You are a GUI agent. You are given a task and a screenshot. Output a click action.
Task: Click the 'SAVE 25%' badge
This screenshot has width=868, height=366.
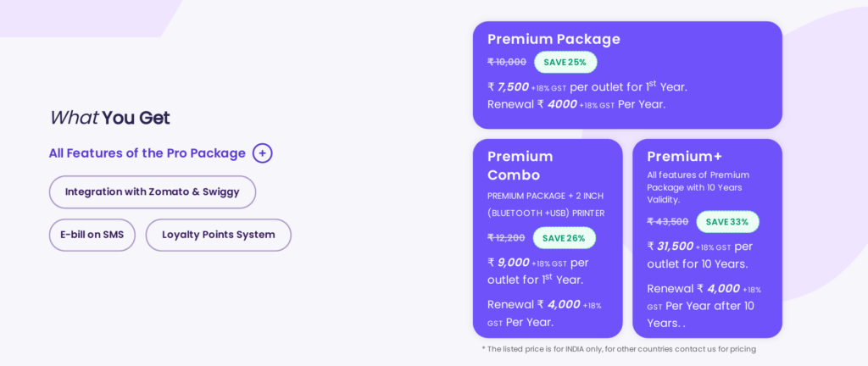tap(565, 62)
